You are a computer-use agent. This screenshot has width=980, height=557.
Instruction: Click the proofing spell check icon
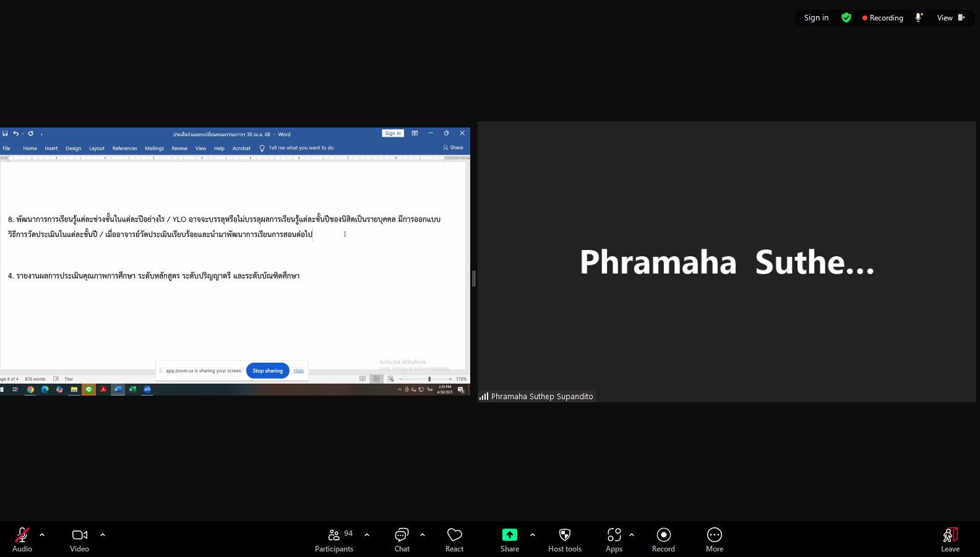point(56,379)
